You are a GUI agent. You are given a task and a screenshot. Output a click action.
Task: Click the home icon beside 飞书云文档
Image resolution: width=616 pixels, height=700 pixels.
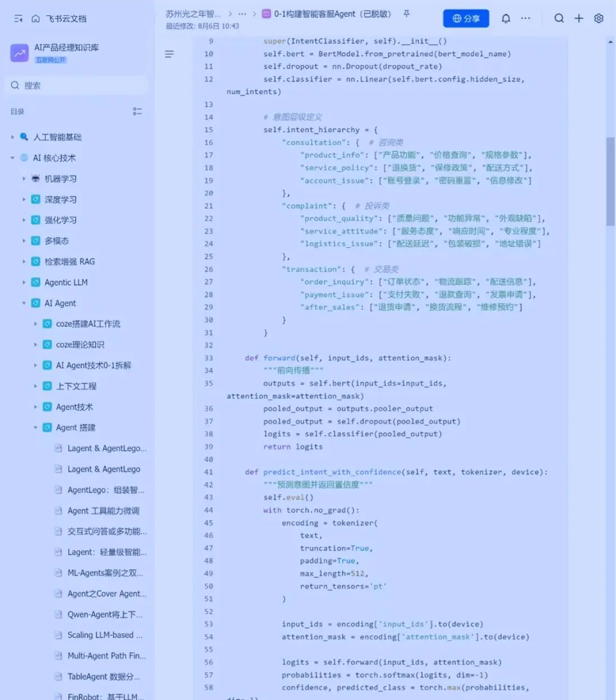(36, 18)
